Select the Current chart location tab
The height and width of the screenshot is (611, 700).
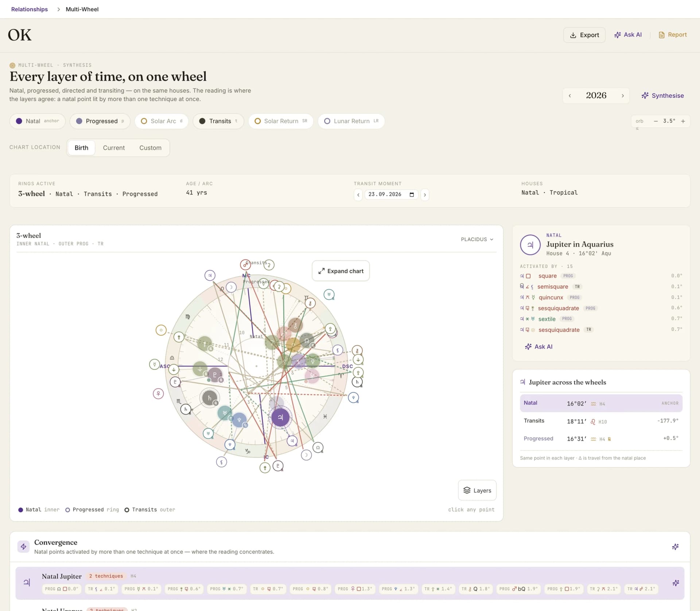pos(114,148)
